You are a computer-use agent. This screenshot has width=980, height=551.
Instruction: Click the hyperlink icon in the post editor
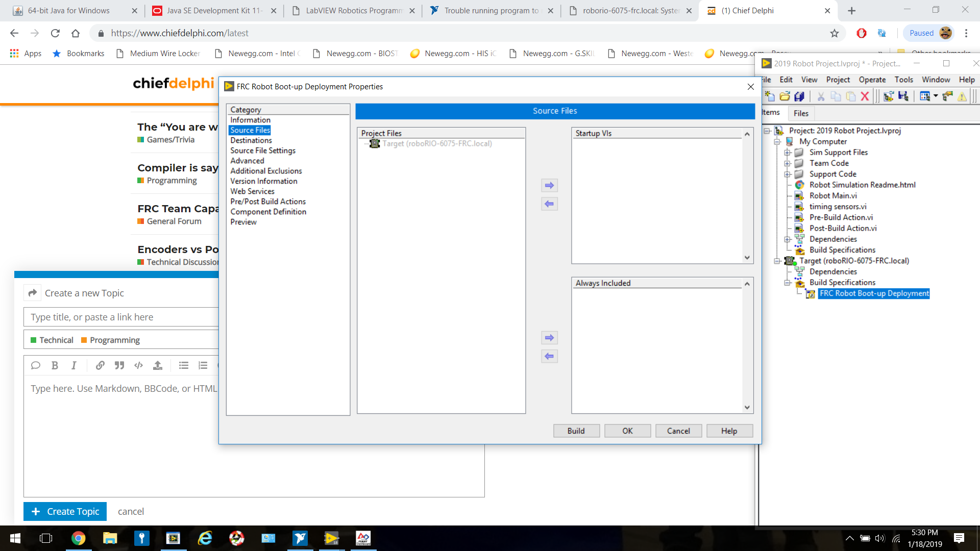tap(100, 365)
